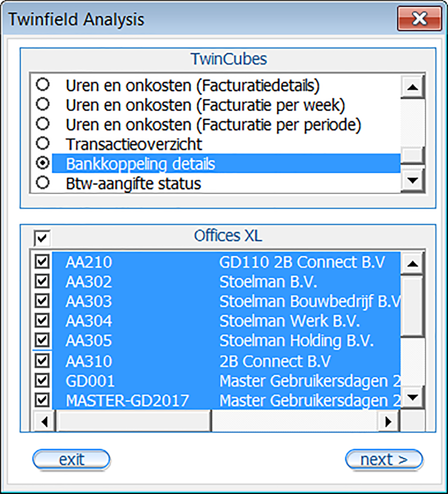Click the exit button
The width and height of the screenshot is (448, 494).
pos(71,460)
